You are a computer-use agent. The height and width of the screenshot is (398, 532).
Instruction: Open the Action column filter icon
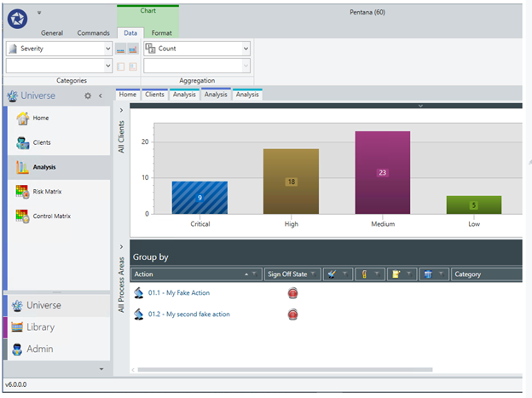[254, 274]
